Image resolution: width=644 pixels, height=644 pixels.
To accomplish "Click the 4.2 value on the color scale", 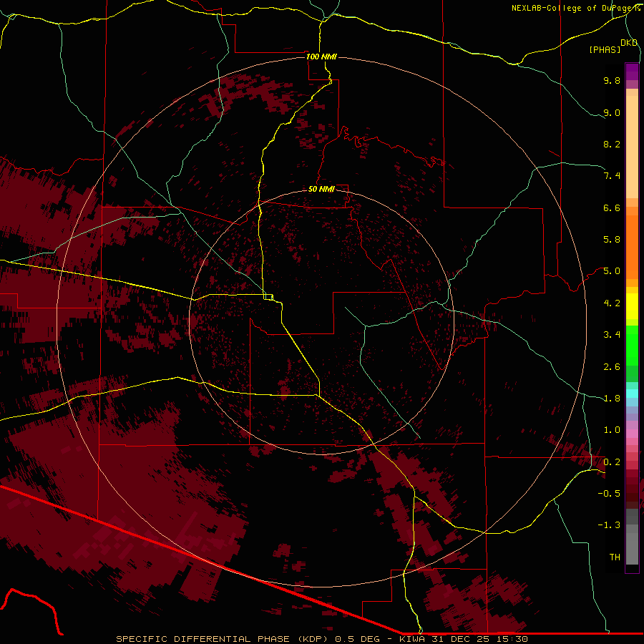I will 612,303.
